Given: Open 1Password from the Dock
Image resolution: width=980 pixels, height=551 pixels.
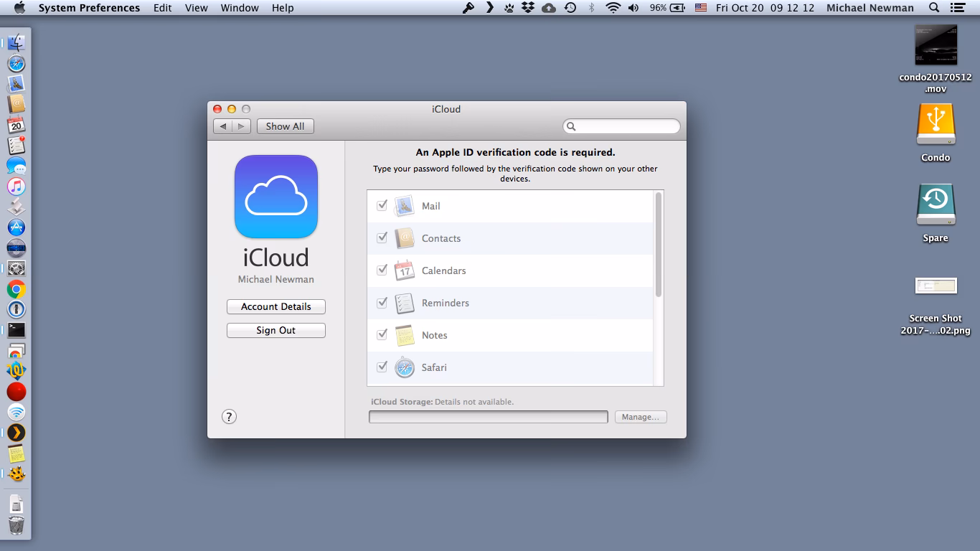Looking at the screenshot, I should [16, 309].
